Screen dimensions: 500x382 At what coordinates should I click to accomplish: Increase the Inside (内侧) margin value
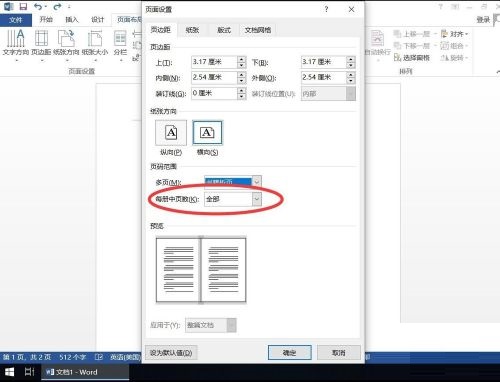click(241, 75)
